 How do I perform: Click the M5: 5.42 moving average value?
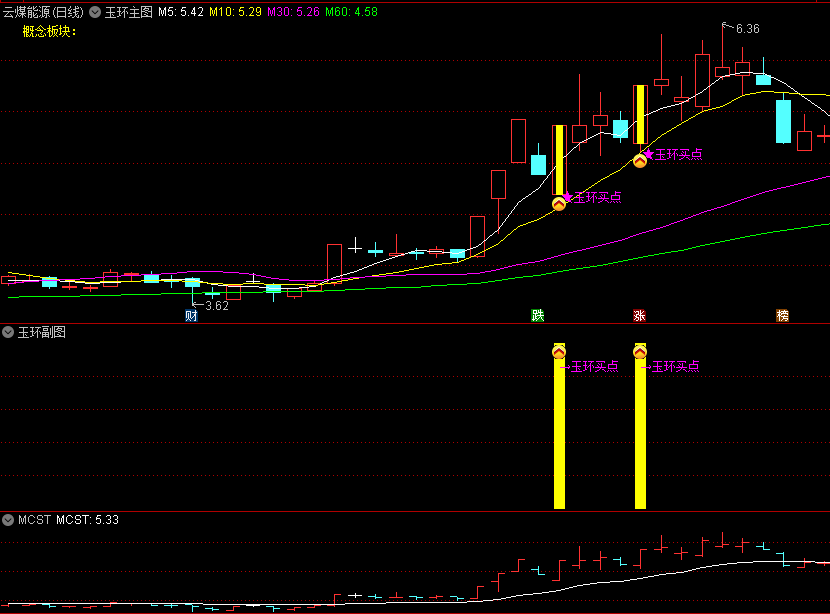coord(181,12)
